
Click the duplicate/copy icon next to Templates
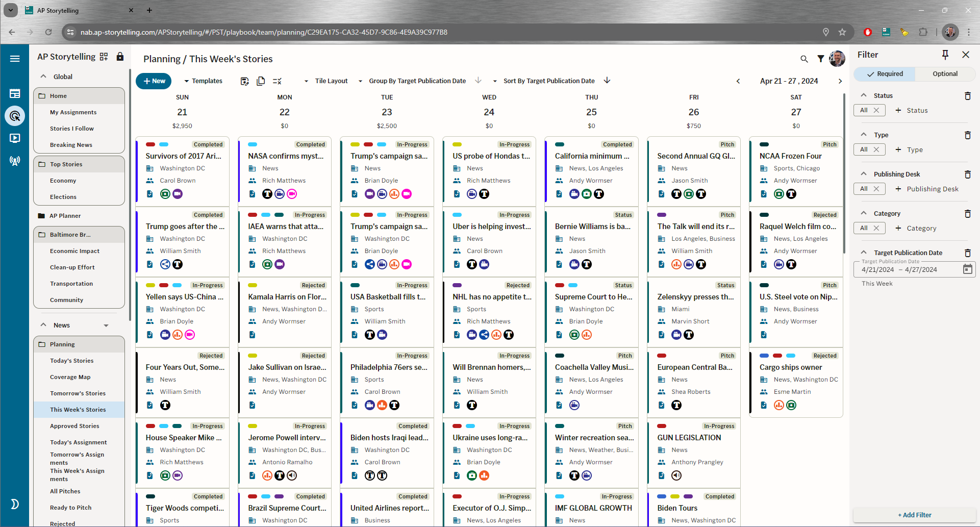pyautogui.click(x=261, y=81)
